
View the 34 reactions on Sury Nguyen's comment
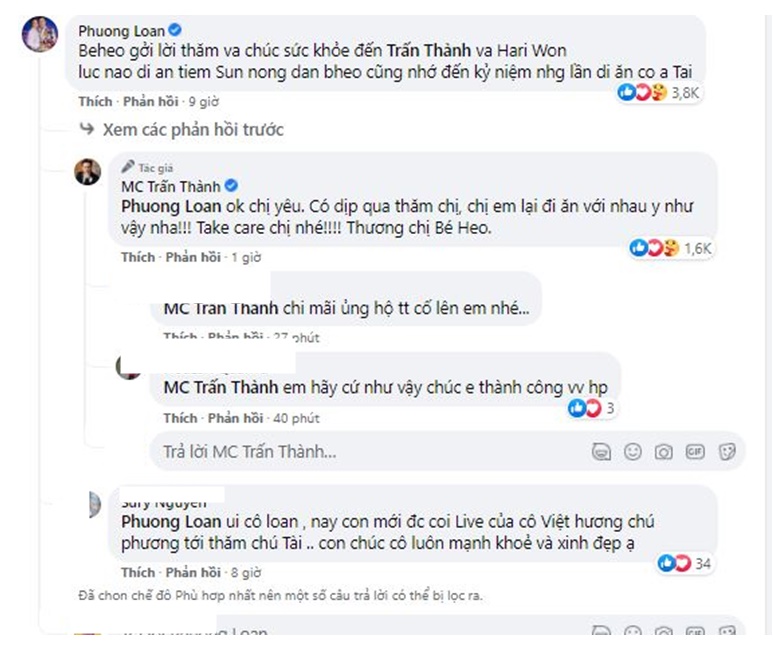(x=685, y=564)
